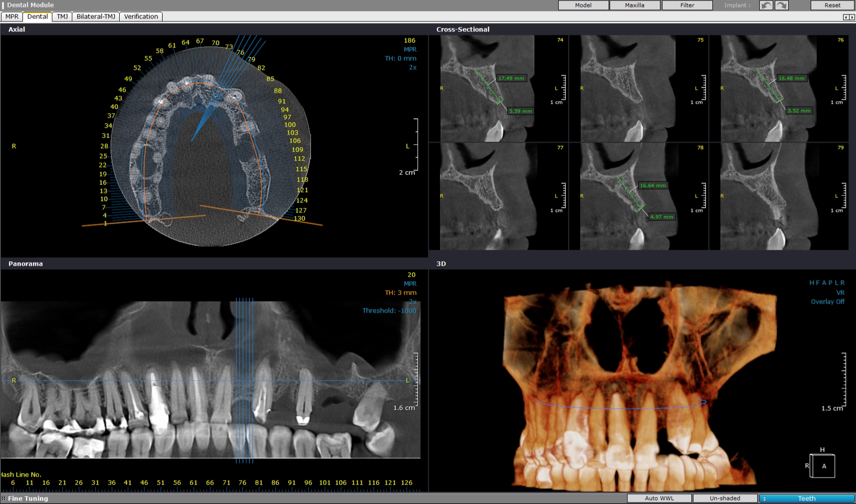Click the Fine Tuning grip icon
The width and height of the screenshot is (856, 504).
[4, 498]
